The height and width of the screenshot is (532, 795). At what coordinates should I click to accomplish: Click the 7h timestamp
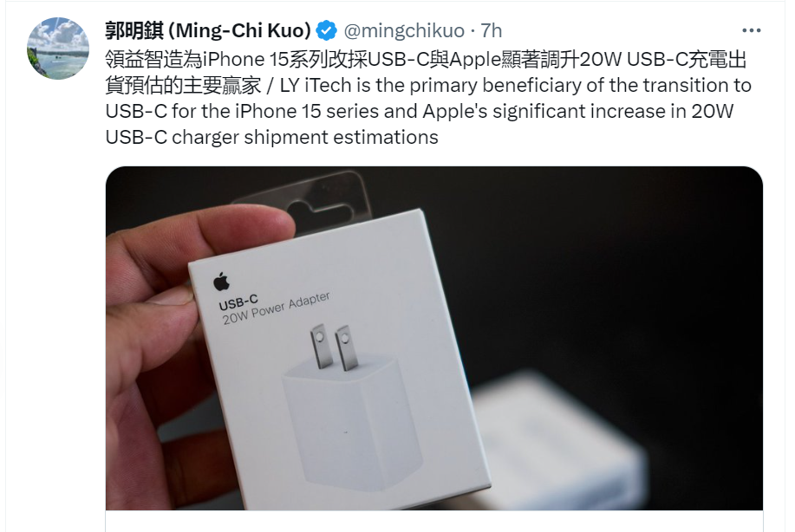(x=492, y=31)
